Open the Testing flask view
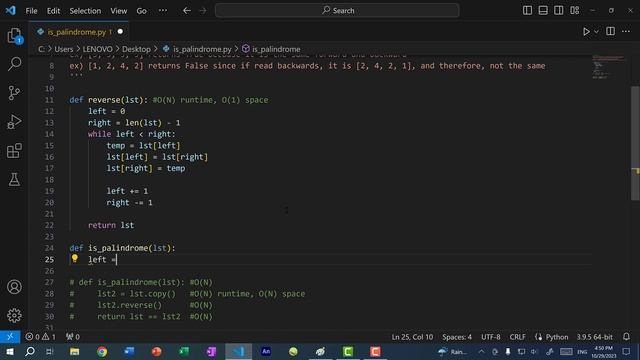640x360 pixels. pos(14,179)
